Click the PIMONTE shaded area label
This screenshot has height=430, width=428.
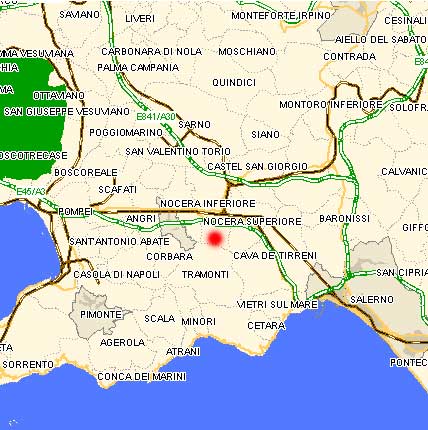101,314
